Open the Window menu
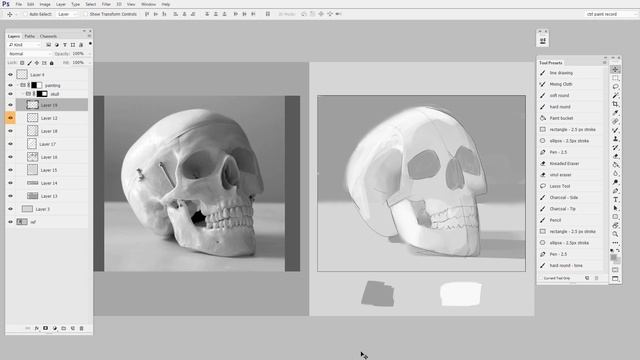This screenshot has height=360, width=640. [x=148, y=4]
